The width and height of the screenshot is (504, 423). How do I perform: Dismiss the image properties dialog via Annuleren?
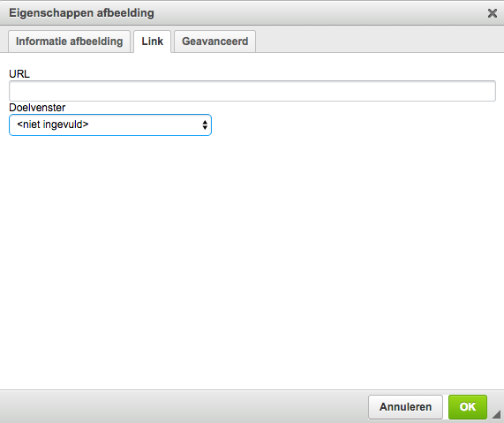coord(405,407)
